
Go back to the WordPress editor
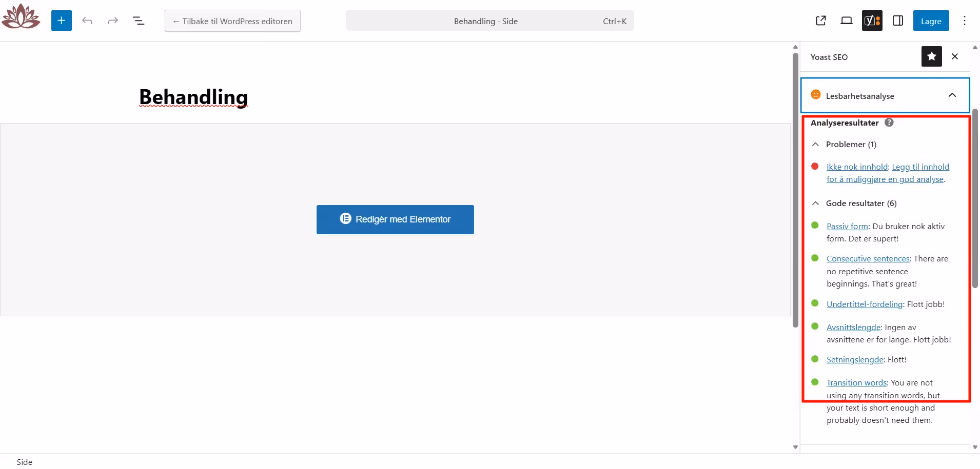pyautogui.click(x=232, y=21)
